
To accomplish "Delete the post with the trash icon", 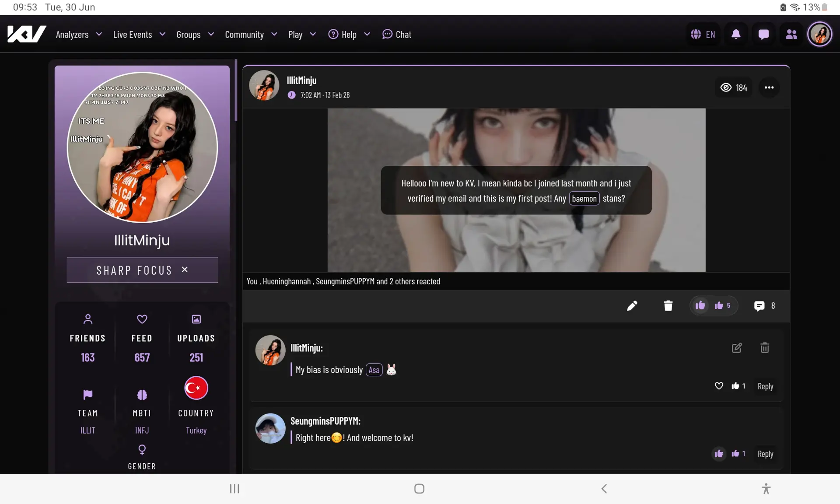I will pyautogui.click(x=668, y=306).
